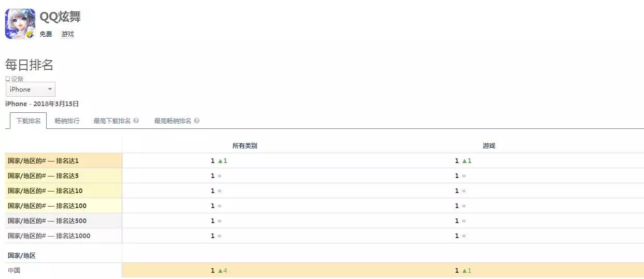This screenshot has width=644, height=279.
Task: Click 排名达1 value under 所有类别
Action: [219, 161]
